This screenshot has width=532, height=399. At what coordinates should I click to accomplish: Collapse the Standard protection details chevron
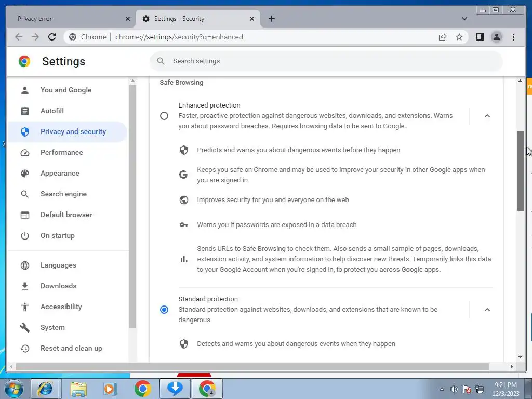(x=487, y=310)
